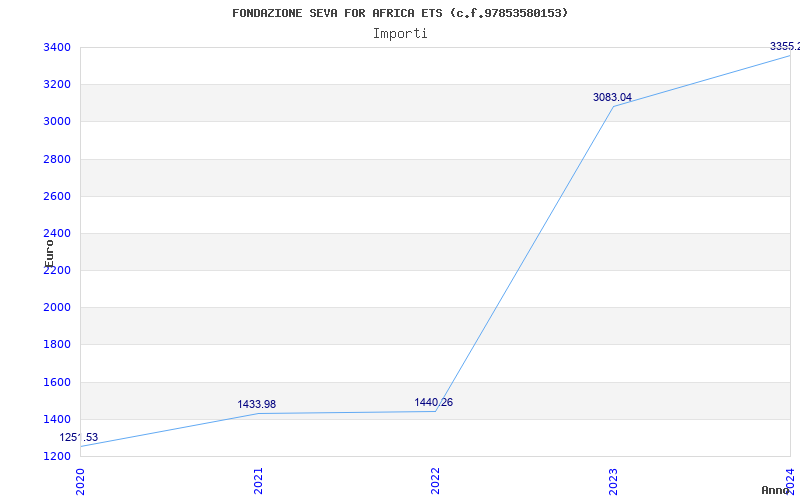The width and height of the screenshot is (800, 500).
Task: Click the Anno axis title
Action: (777, 490)
